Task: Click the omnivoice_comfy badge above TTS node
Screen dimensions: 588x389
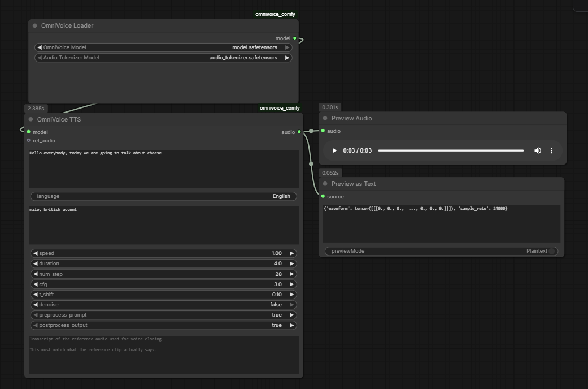Action: point(280,108)
